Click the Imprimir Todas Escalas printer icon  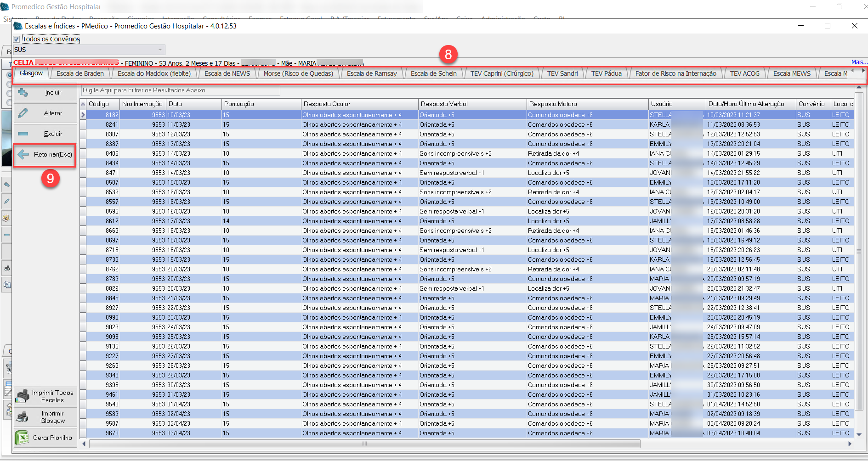point(22,396)
